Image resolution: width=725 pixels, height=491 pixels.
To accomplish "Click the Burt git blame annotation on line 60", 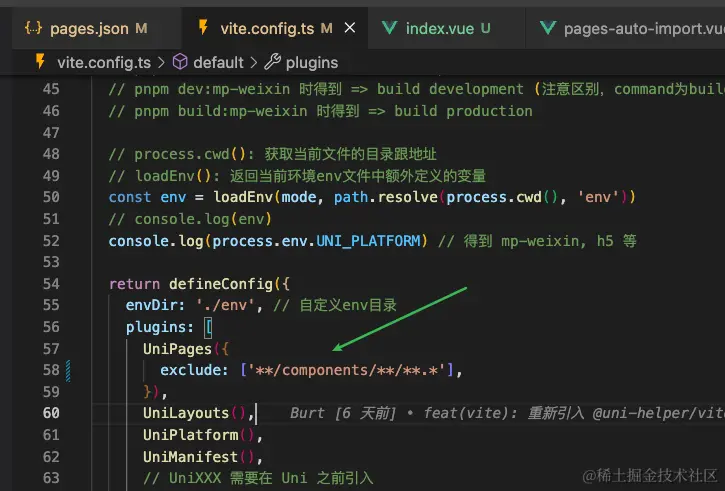I will [x=507, y=413].
